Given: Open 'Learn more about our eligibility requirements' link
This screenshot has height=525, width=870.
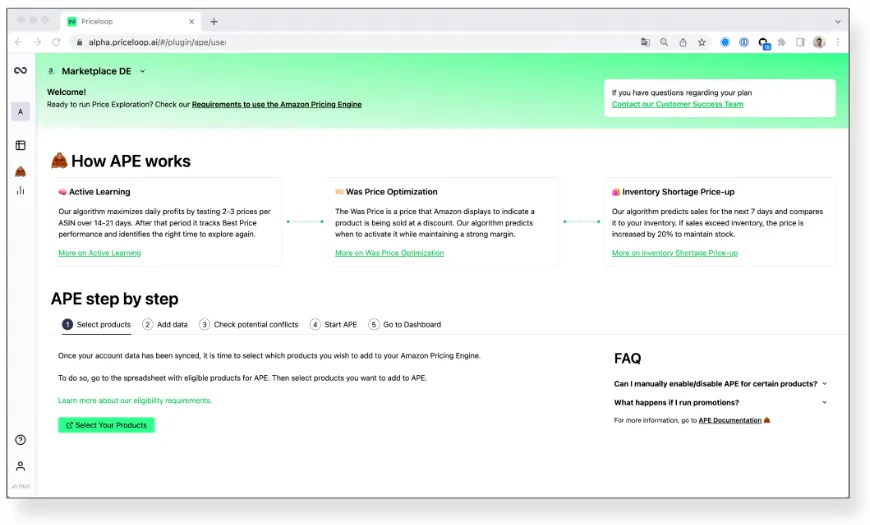Looking at the screenshot, I should 135,401.
